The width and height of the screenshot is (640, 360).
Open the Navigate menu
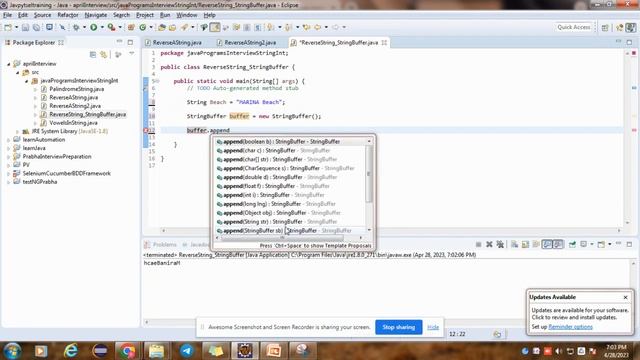tap(96, 15)
